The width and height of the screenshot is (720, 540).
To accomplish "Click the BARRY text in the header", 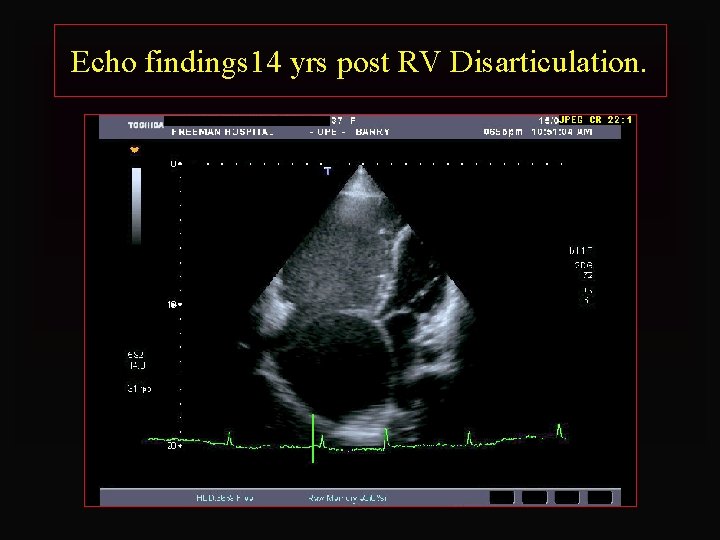I will 372,132.
